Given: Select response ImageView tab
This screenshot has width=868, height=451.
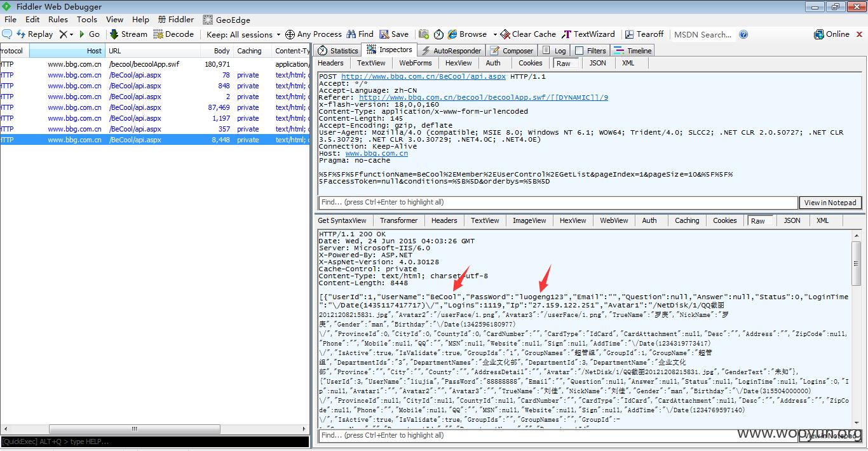Looking at the screenshot, I should point(529,220).
